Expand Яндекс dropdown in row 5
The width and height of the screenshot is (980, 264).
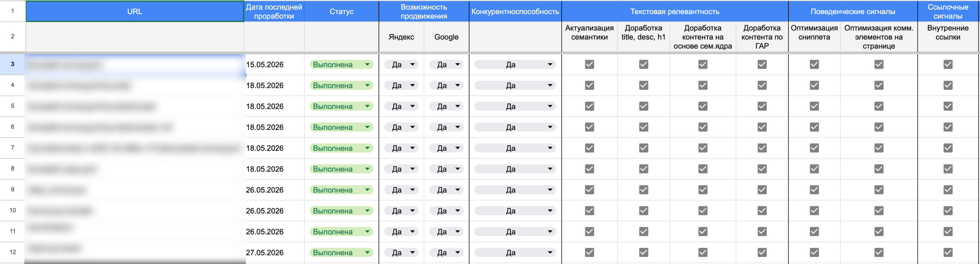tap(401, 106)
